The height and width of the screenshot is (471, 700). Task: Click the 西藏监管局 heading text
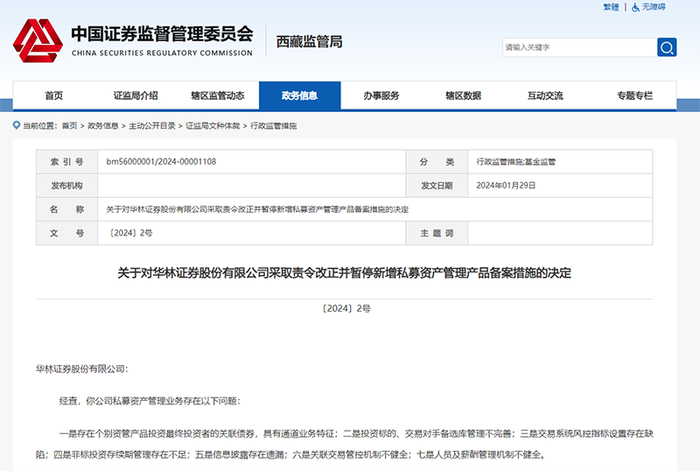pyautogui.click(x=309, y=42)
